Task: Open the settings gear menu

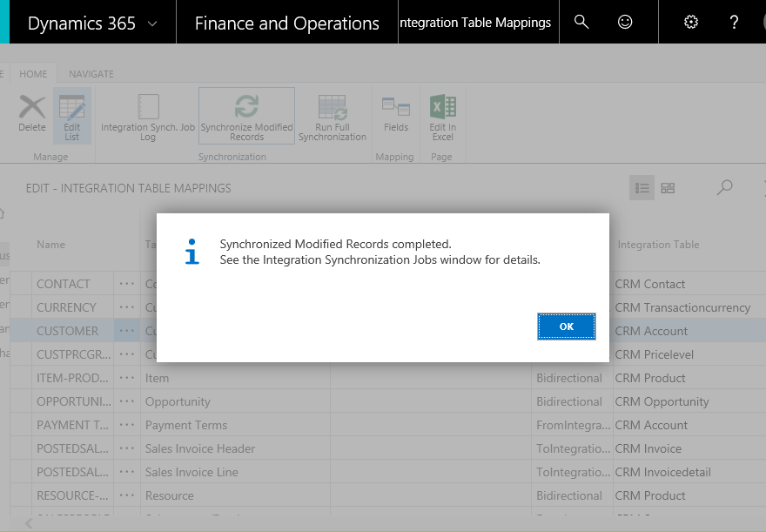Action: pyautogui.click(x=691, y=22)
